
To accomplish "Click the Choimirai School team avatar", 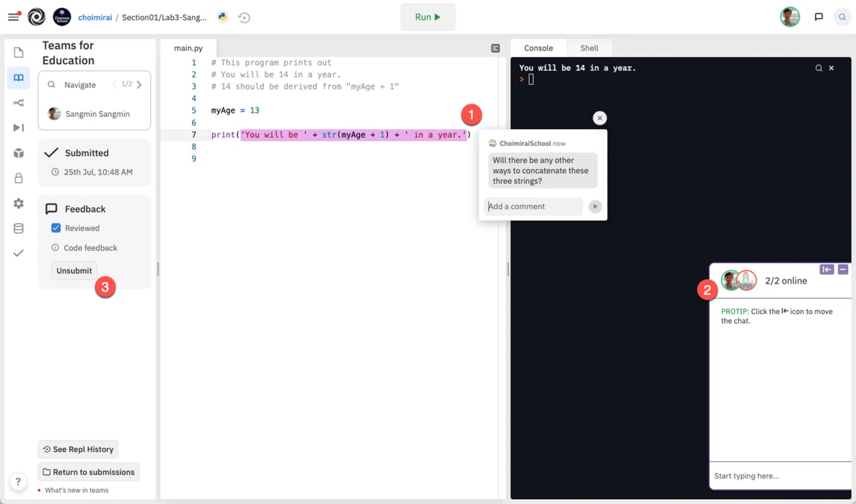I will click(62, 16).
